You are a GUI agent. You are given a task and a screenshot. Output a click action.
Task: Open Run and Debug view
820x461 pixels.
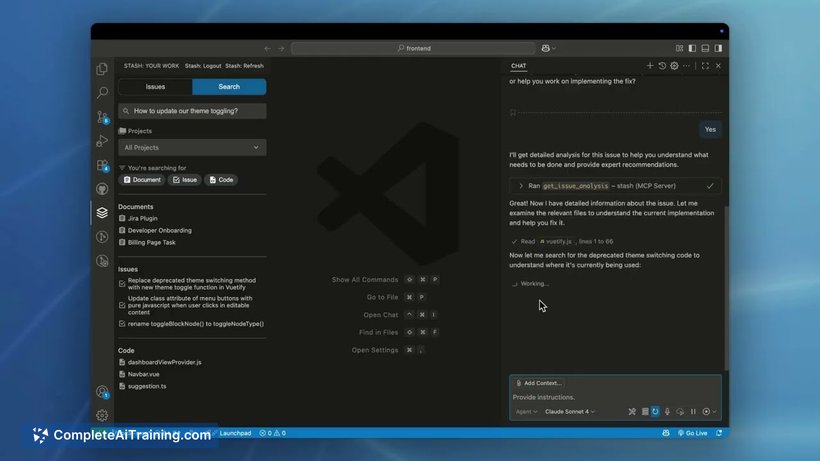[102, 141]
